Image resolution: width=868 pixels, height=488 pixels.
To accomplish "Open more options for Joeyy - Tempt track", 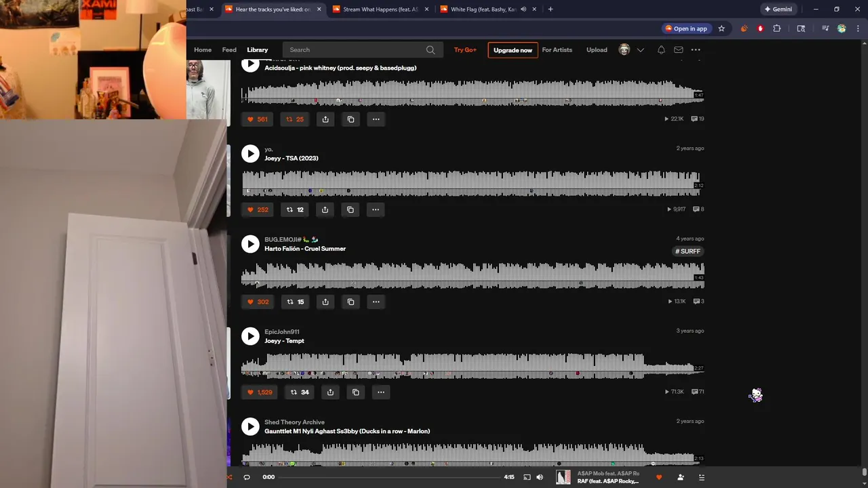I will [x=380, y=392].
